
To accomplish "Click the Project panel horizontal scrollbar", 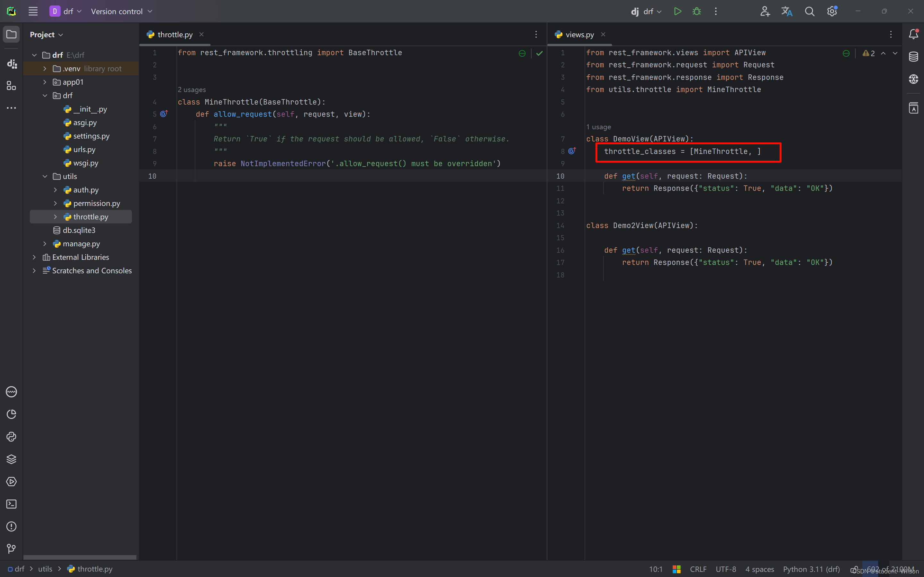I will (80, 557).
